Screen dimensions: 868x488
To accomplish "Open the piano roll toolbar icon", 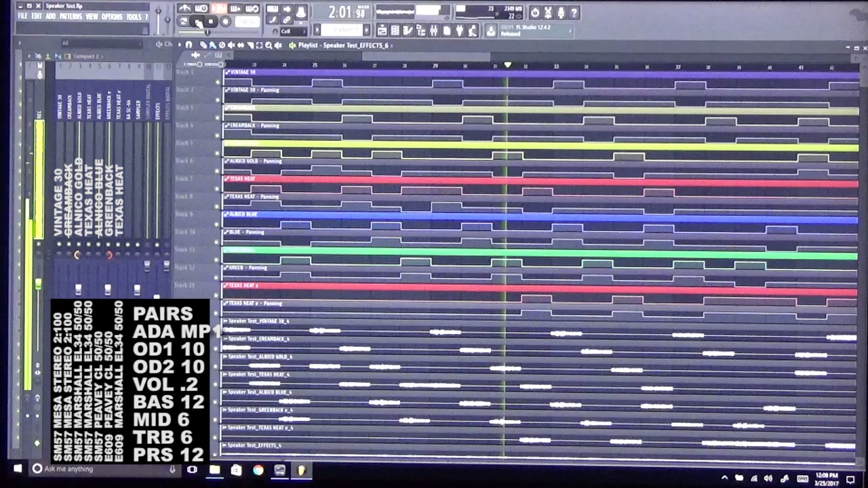I will pos(408,30).
